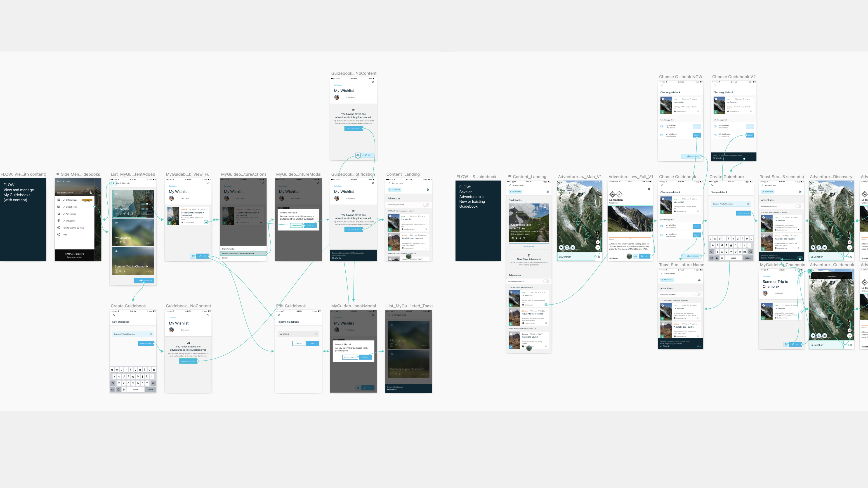Toggle eye icon on Summer Trip card in List_MyGu...tentAdded
The height and width of the screenshot is (488, 868).
pyautogui.click(x=116, y=251)
